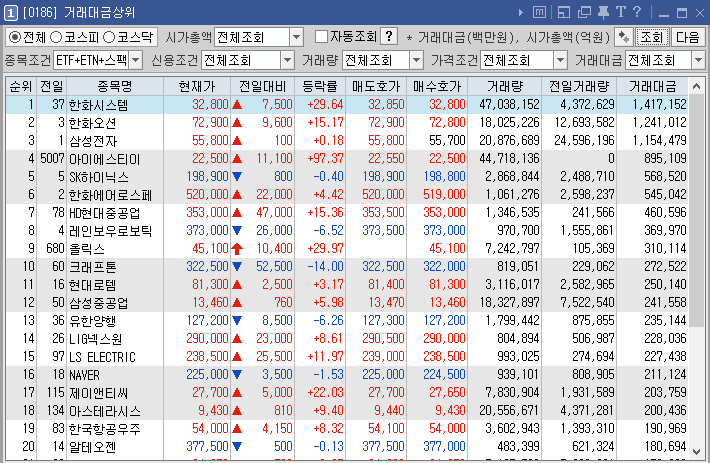Select the 유한양행 stock name

[92, 321]
